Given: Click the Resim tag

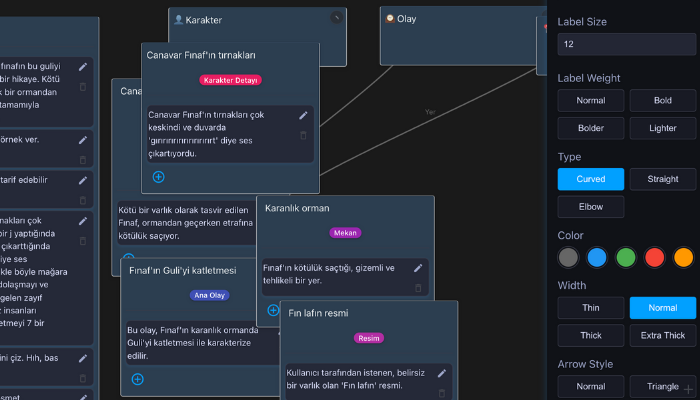Looking at the screenshot, I should [369, 338].
